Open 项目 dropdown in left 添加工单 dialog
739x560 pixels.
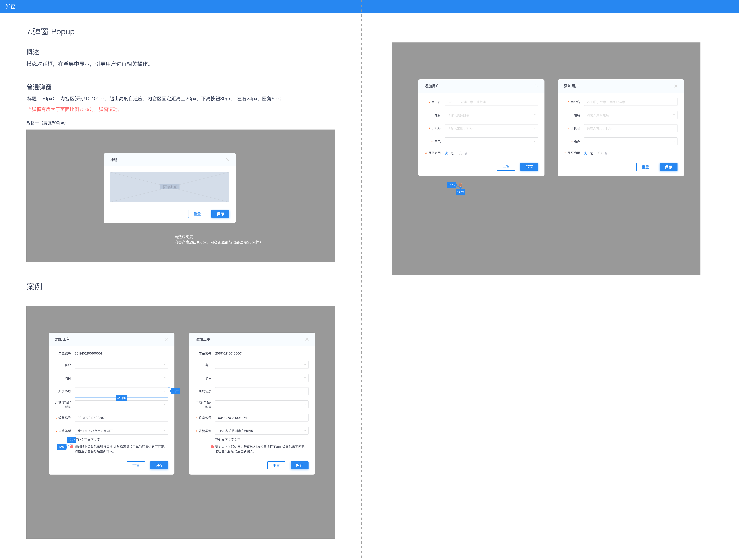(x=121, y=378)
